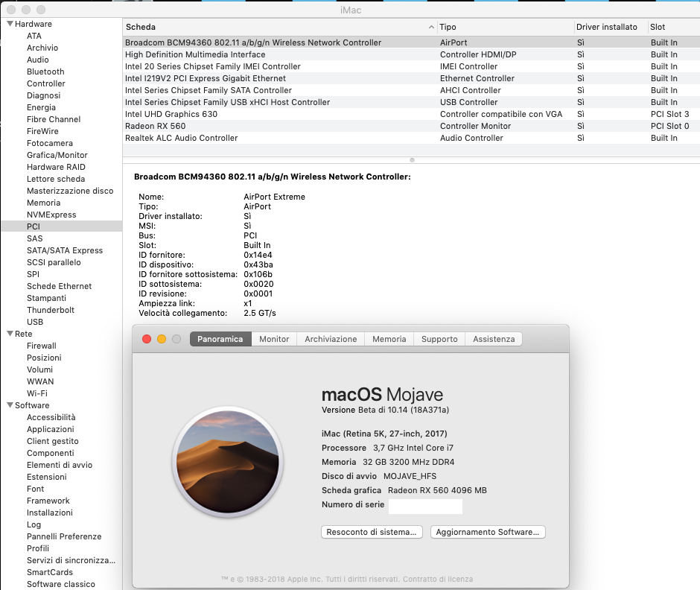Click the AirPort Extreme name value
This screenshot has width=700, height=590.
point(275,197)
